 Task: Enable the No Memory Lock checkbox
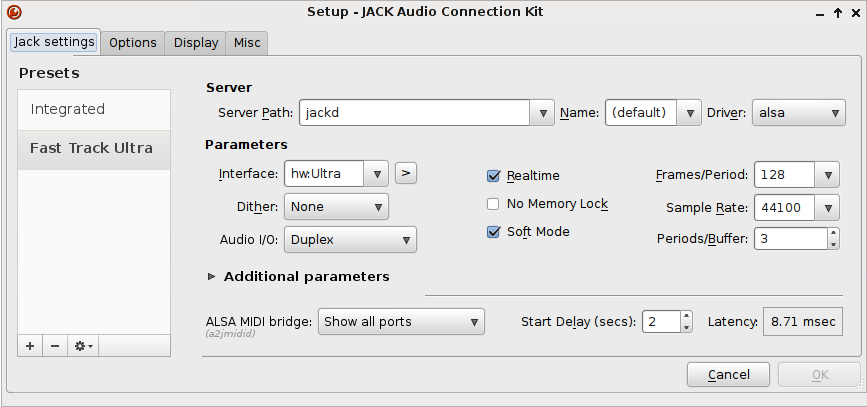493,204
